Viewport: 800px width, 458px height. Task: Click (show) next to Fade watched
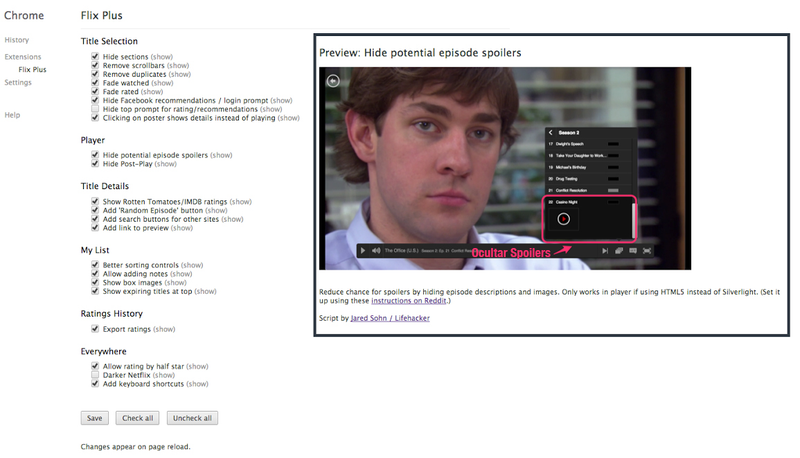click(162, 83)
